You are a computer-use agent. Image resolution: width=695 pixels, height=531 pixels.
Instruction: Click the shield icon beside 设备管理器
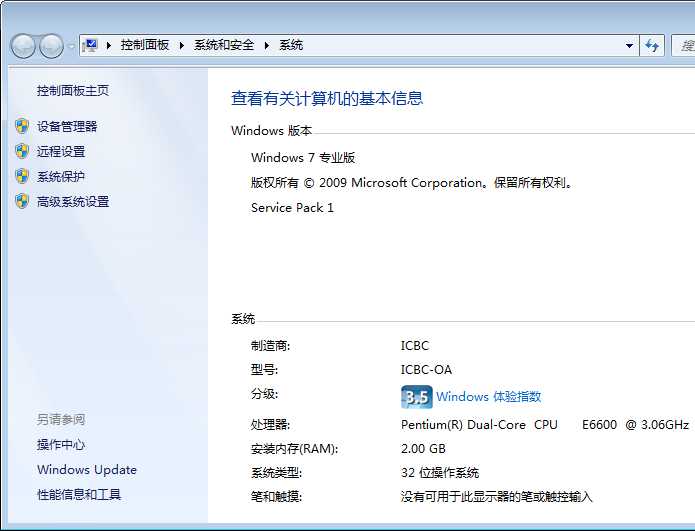click(x=22, y=126)
